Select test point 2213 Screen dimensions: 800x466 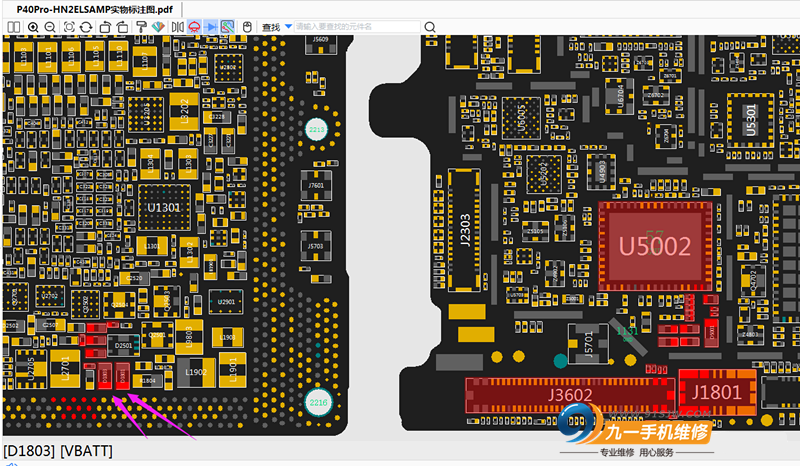[x=317, y=130]
